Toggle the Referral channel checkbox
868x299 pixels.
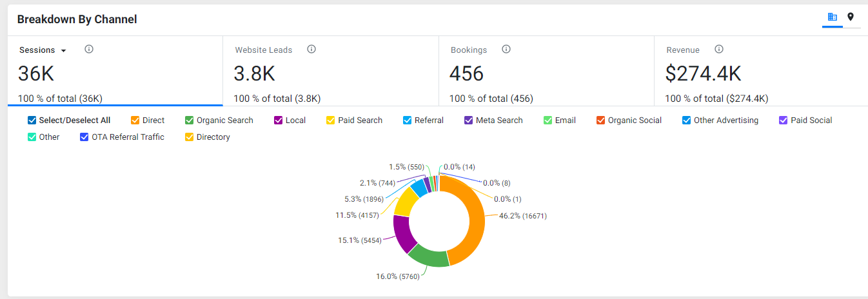pyautogui.click(x=408, y=121)
